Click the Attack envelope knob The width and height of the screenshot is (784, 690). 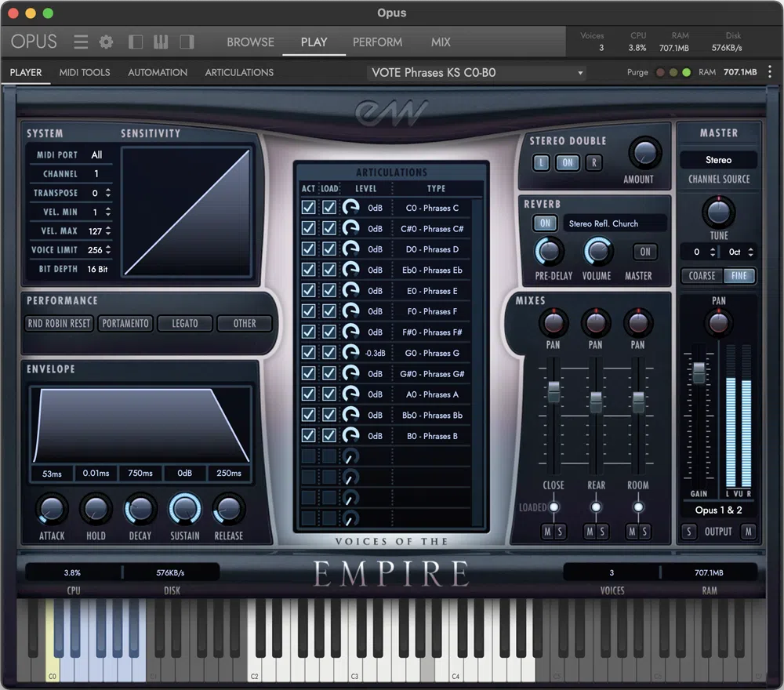[52, 510]
